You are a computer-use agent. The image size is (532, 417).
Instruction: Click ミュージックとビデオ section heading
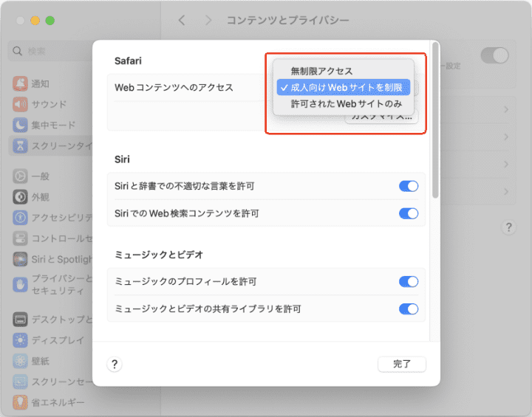pos(159,255)
